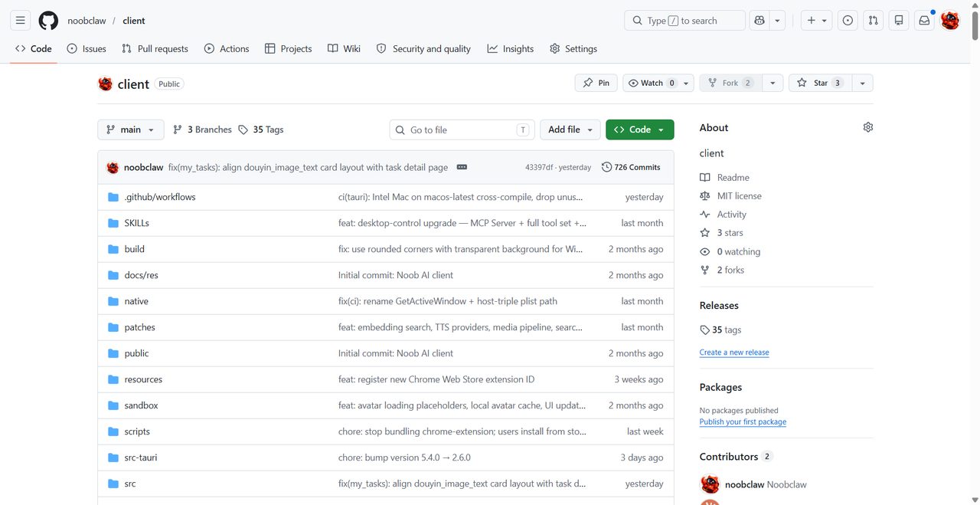Expand the Watch options arrow
This screenshot has width=980, height=505.
click(x=687, y=83)
